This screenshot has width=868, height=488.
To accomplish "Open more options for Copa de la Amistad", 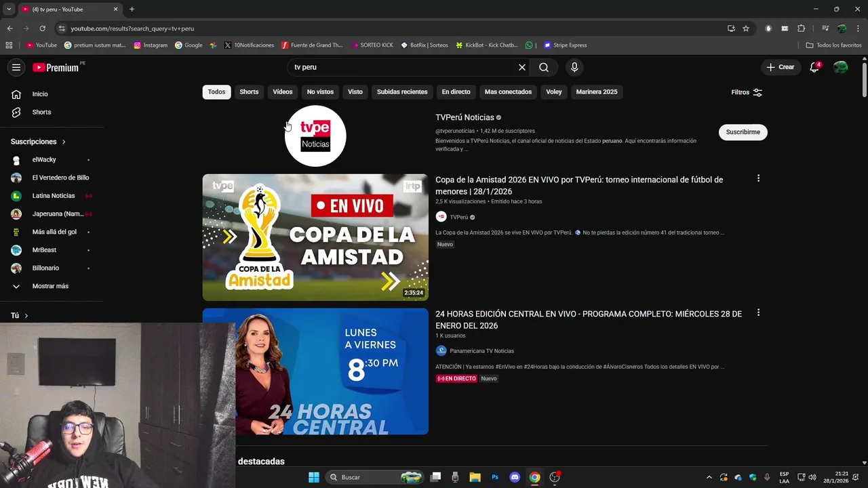I will [x=758, y=178].
